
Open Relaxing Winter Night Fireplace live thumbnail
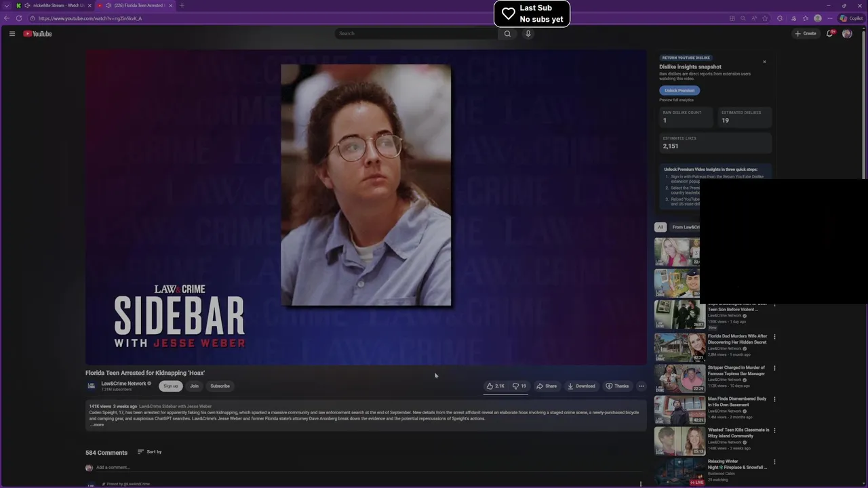pos(679,472)
